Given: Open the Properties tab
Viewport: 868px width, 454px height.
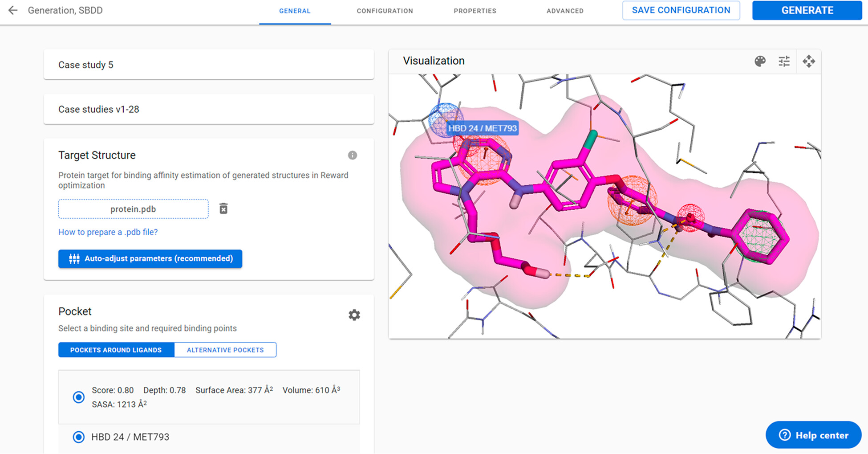Looking at the screenshot, I should pos(475,11).
